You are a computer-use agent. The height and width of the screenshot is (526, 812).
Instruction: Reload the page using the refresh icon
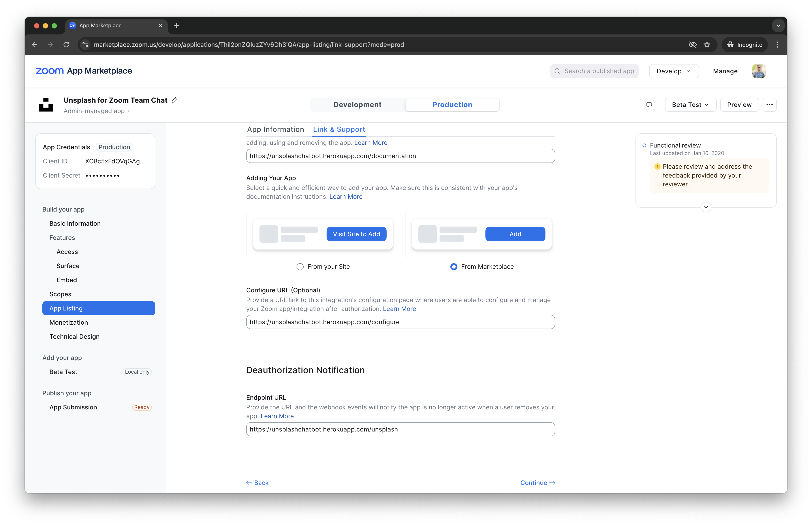pyautogui.click(x=66, y=45)
